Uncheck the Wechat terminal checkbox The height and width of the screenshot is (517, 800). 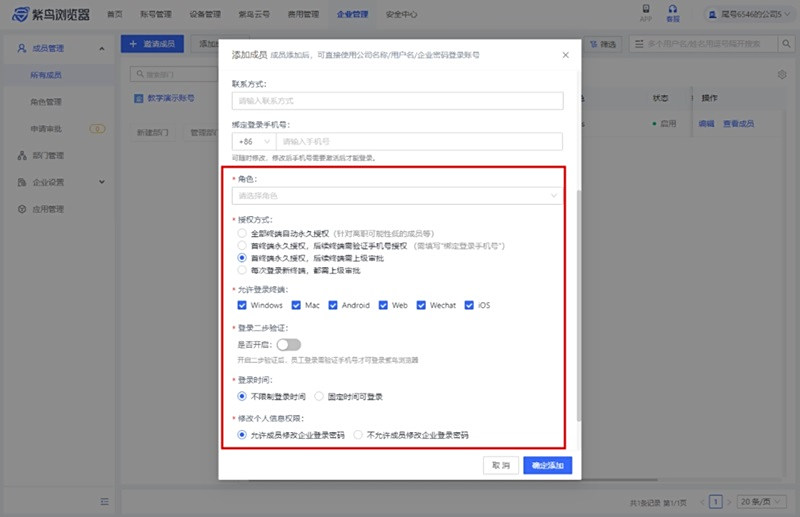pos(422,305)
